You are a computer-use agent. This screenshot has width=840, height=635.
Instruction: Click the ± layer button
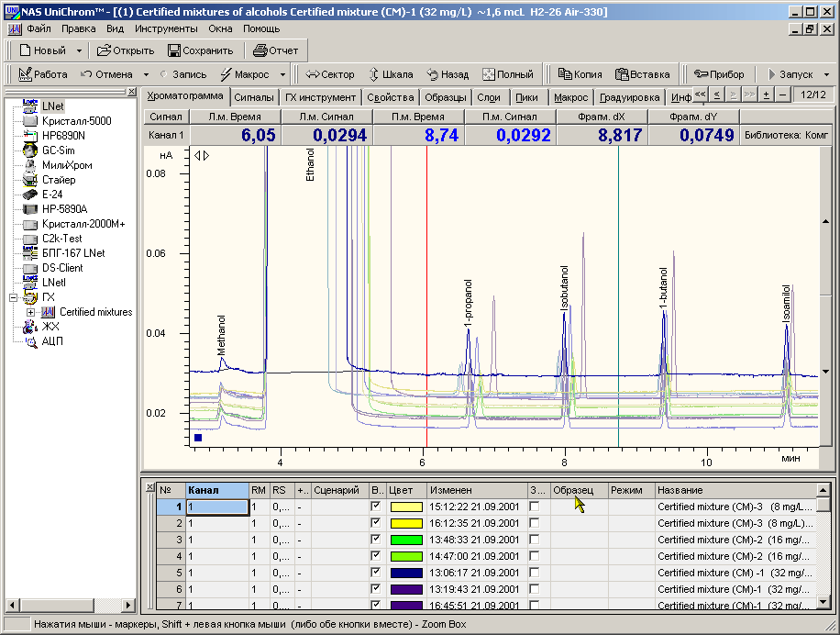[x=766, y=95]
